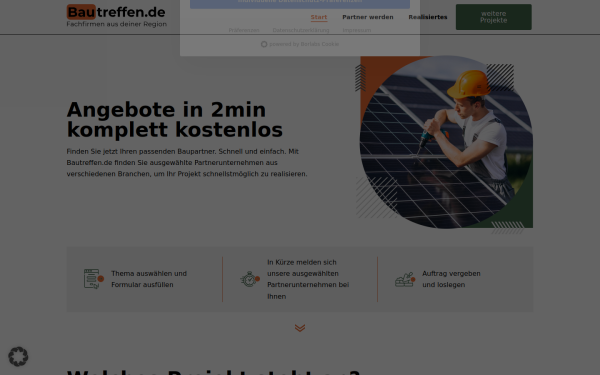
Task: Click the solar panel worker image
Action: (x=446, y=142)
